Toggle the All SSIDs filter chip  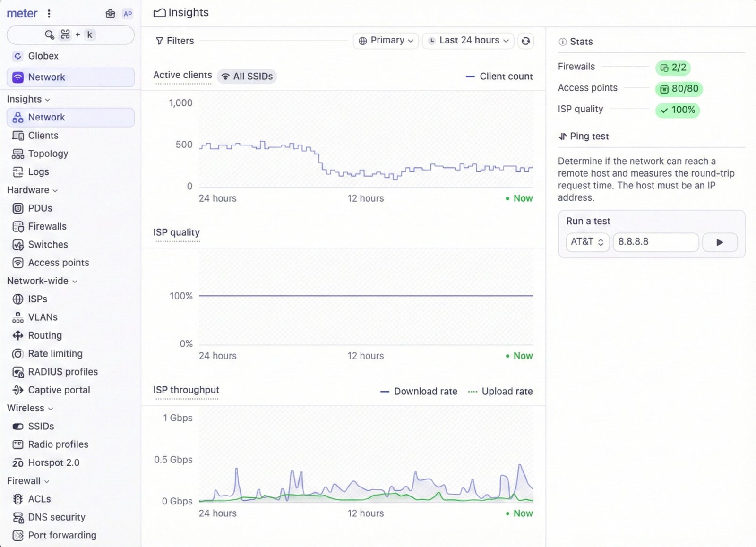point(247,77)
